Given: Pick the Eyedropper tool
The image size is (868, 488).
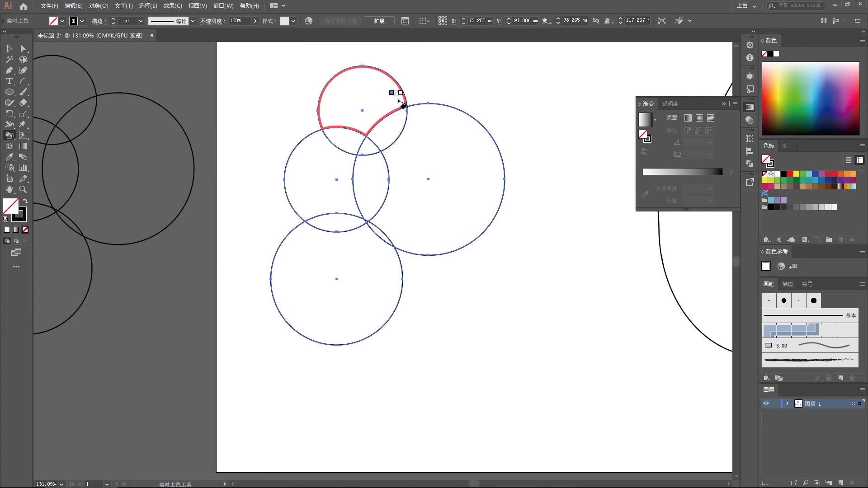Looking at the screenshot, I should tap(9, 157).
